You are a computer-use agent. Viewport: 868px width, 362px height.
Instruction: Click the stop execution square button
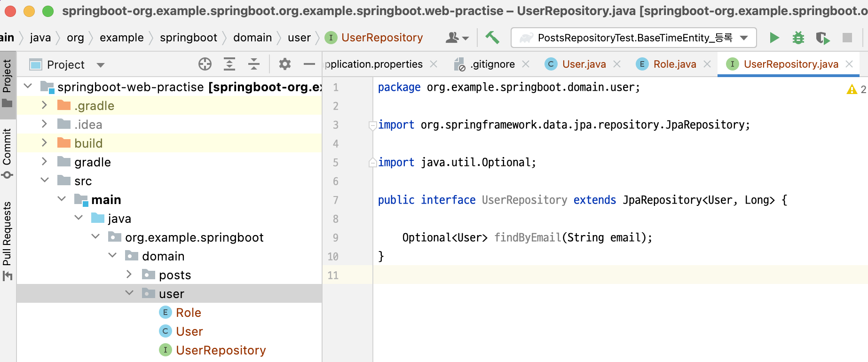(847, 38)
